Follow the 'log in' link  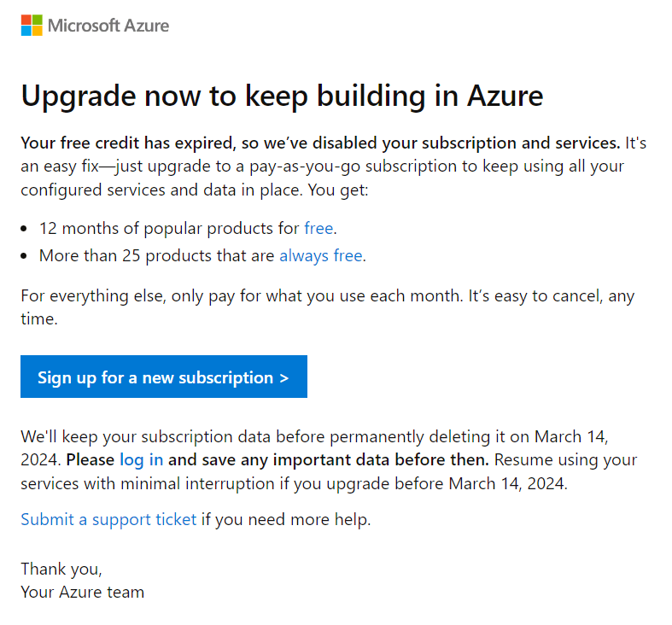click(x=141, y=459)
